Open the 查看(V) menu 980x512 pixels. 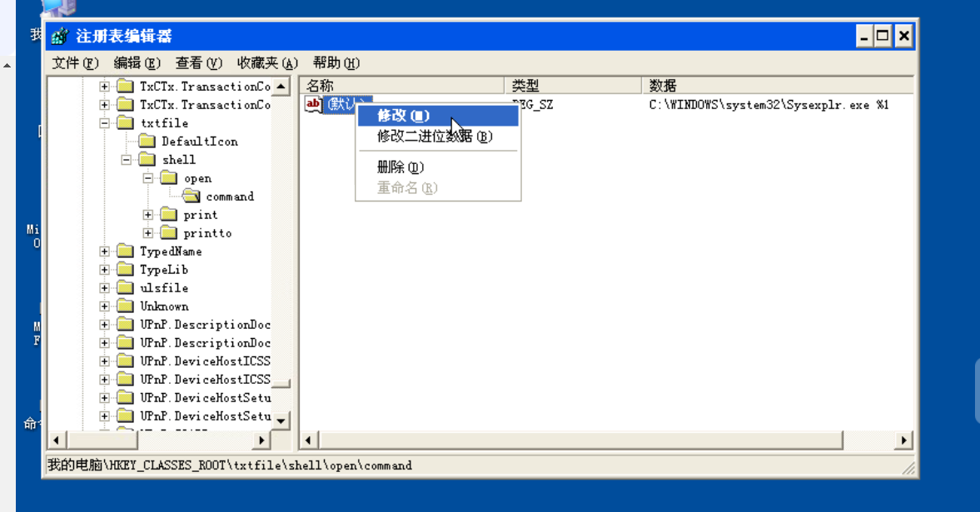(198, 63)
